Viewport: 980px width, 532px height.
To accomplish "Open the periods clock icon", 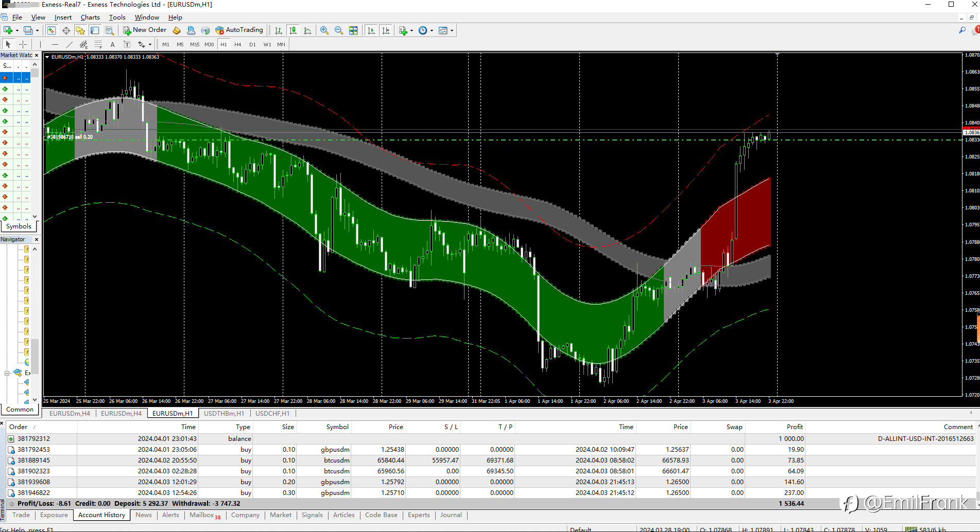I will (423, 30).
